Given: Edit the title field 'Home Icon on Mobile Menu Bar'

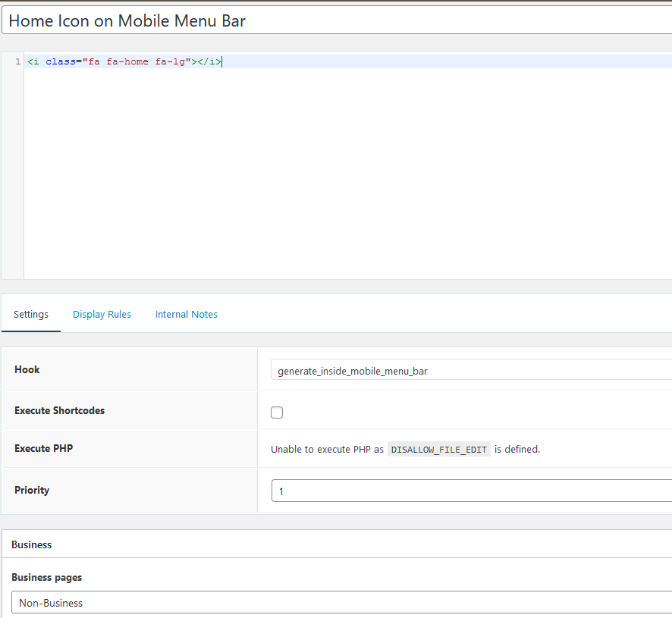Looking at the screenshot, I should tap(337, 20).
